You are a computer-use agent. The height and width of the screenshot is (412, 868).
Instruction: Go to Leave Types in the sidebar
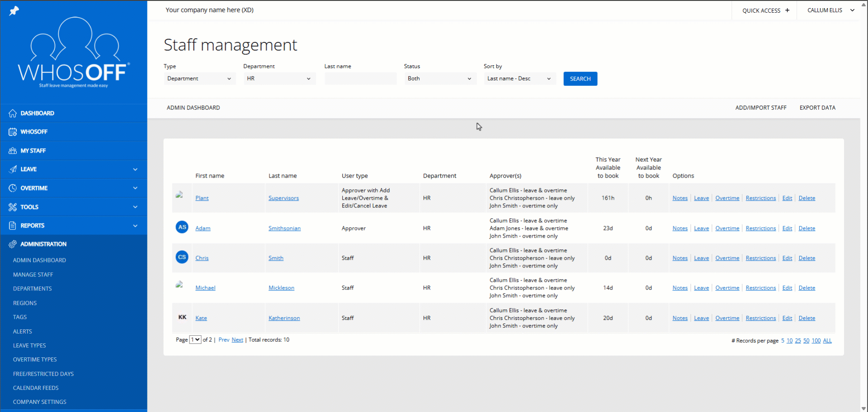click(29, 346)
